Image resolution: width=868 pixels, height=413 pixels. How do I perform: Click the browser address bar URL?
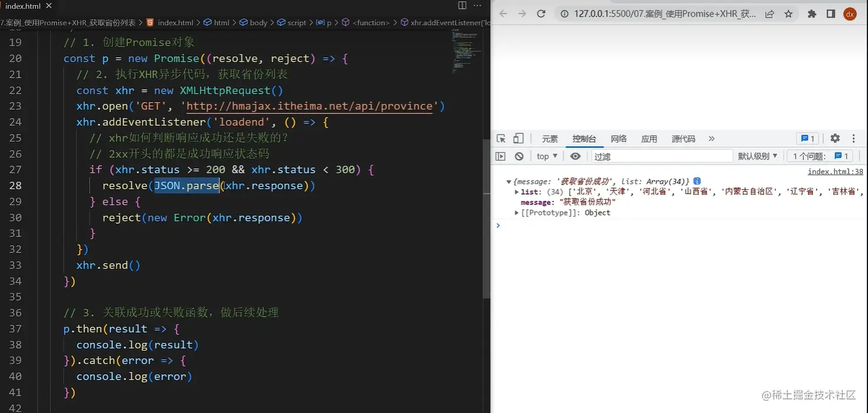coord(665,14)
